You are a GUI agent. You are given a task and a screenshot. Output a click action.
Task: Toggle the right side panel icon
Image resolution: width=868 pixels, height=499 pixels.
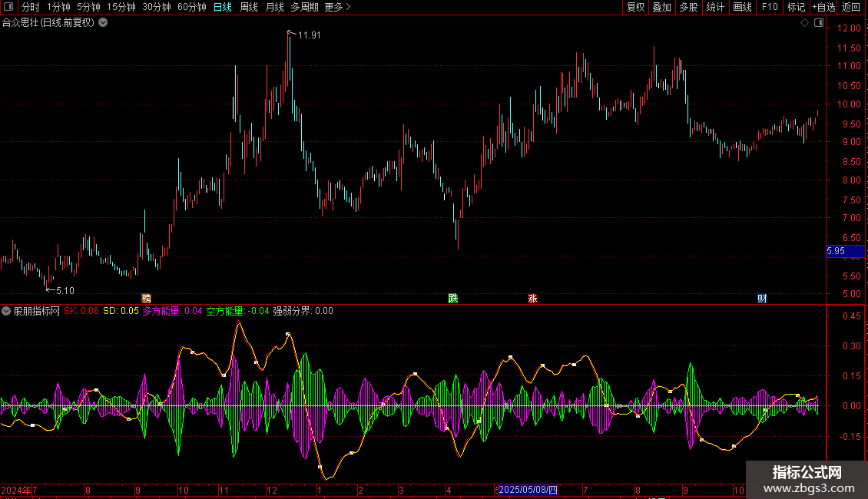819,23
